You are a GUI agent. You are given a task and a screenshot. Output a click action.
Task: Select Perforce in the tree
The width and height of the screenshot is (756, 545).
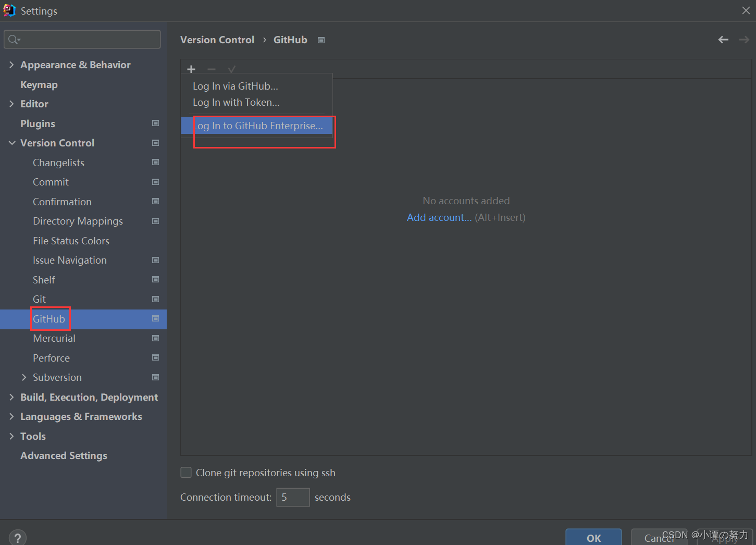pos(51,358)
